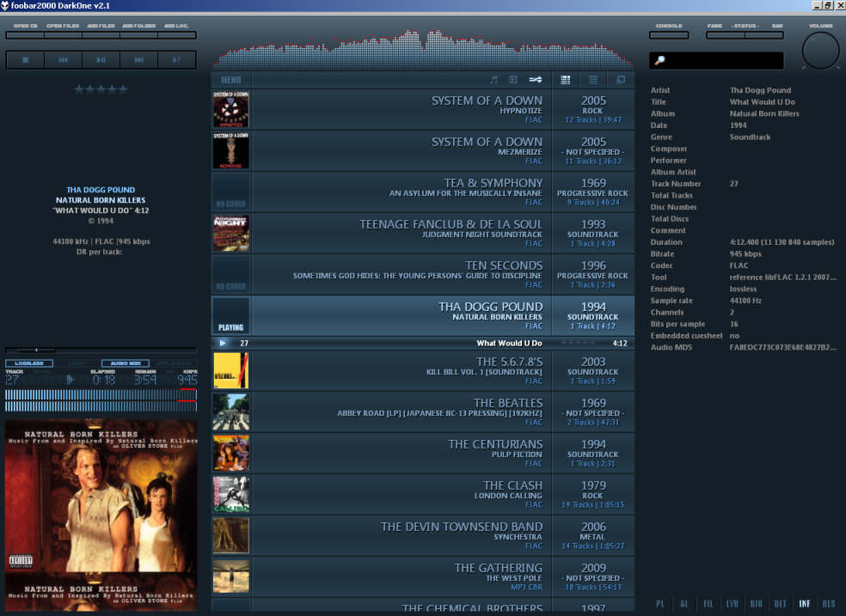The image size is (846, 616).
Task: Click the Open Files button
Action: (63, 35)
